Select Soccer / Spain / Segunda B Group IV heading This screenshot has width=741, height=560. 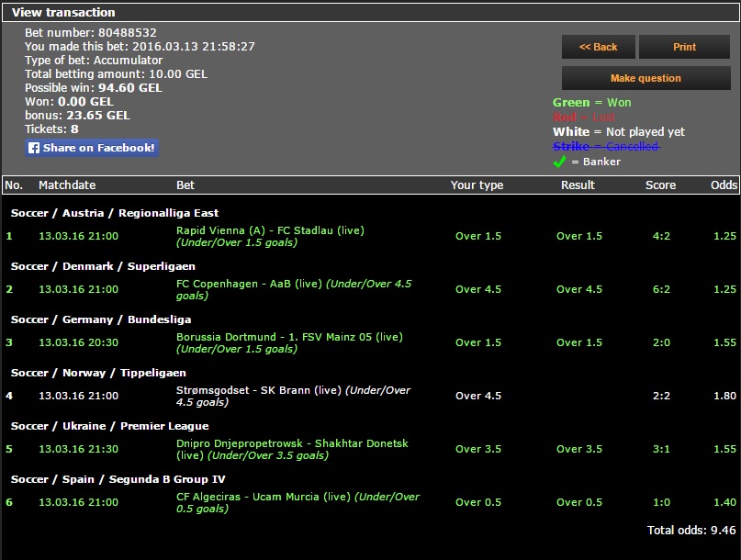pos(118,479)
